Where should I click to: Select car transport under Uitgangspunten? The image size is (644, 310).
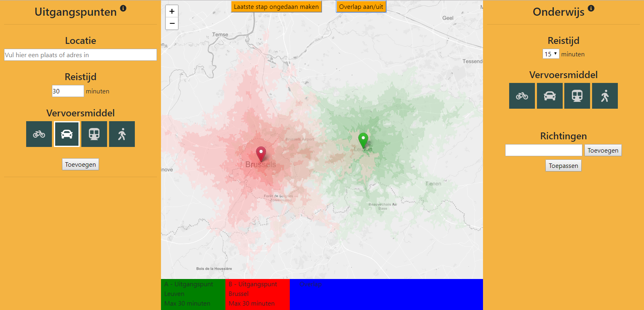67,134
